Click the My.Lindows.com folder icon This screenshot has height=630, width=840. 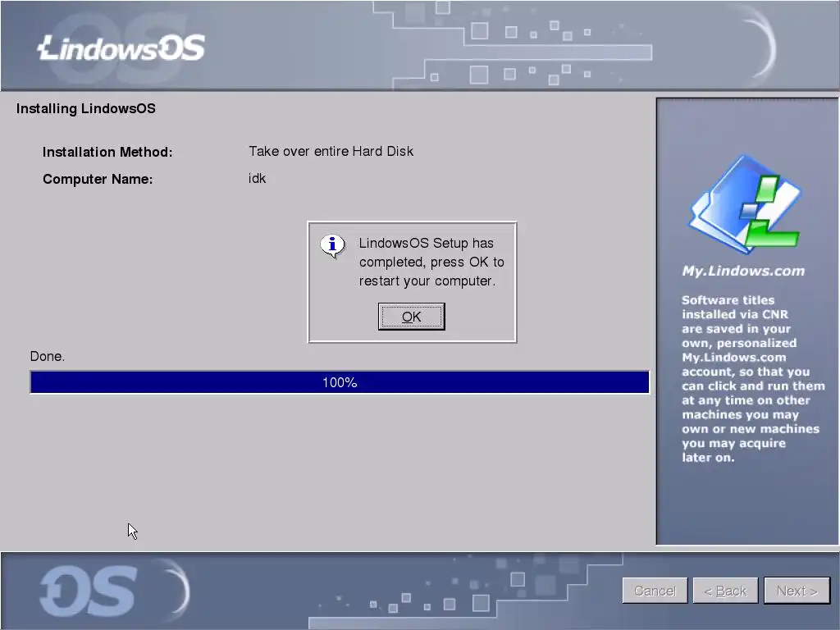[745, 204]
